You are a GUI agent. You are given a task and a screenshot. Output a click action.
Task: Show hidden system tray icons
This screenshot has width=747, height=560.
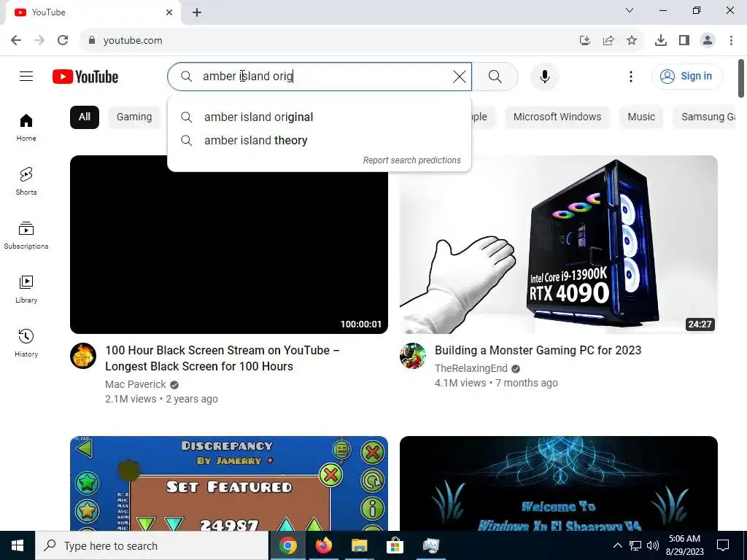pos(617,545)
